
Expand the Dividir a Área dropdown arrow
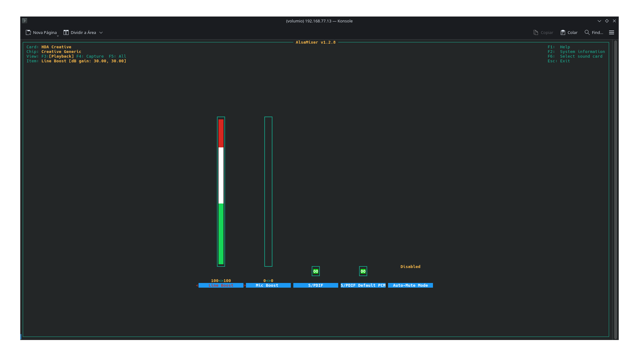(x=101, y=32)
